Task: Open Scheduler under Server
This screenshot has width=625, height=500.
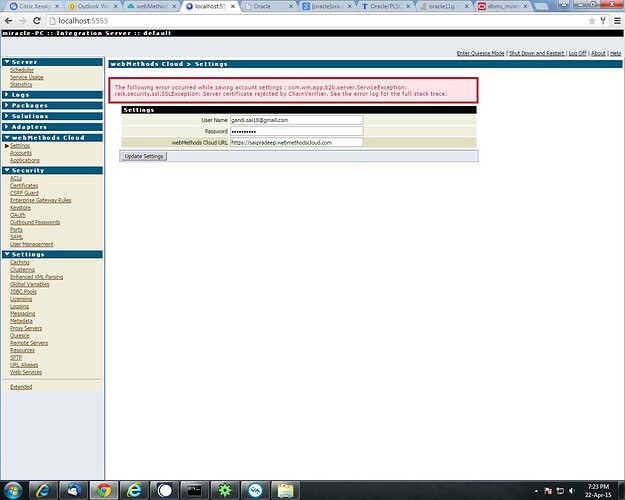Action: tap(22, 70)
